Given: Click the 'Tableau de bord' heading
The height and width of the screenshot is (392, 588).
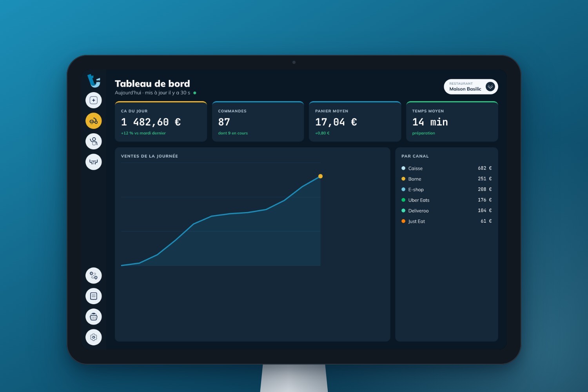Looking at the screenshot, I should pyautogui.click(x=152, y=83).
